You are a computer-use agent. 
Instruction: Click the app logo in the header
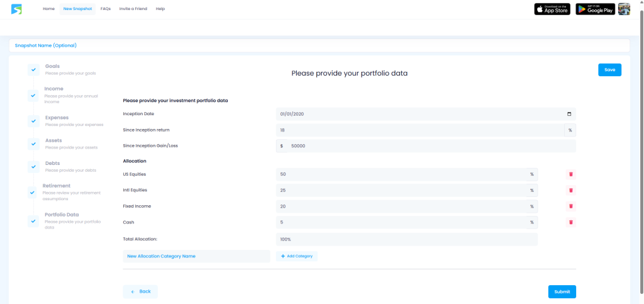point(16,9)
